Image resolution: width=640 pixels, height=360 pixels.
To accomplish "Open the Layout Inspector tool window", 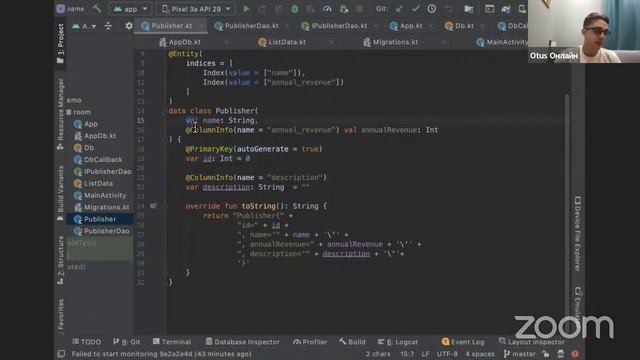I will coord(531,342).
